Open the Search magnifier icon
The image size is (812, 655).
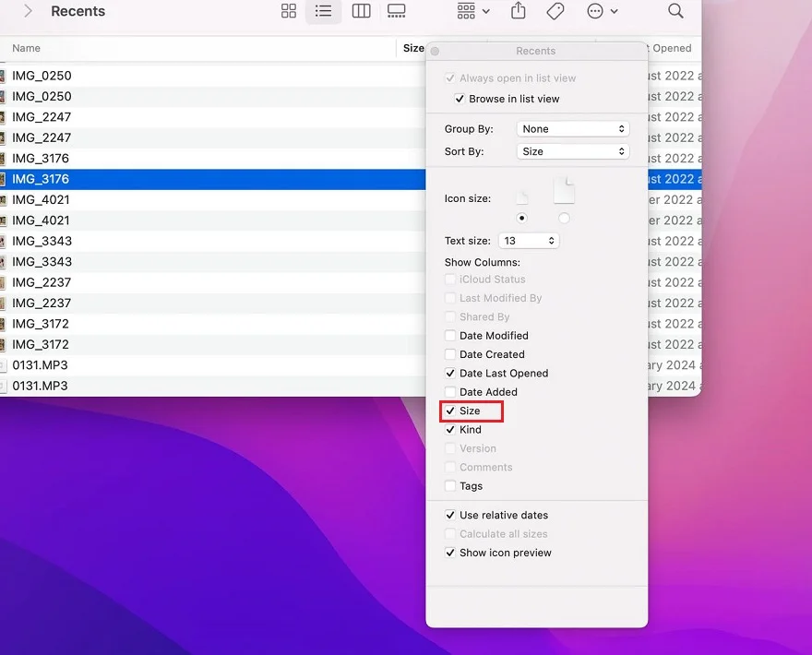click(675, 11)
